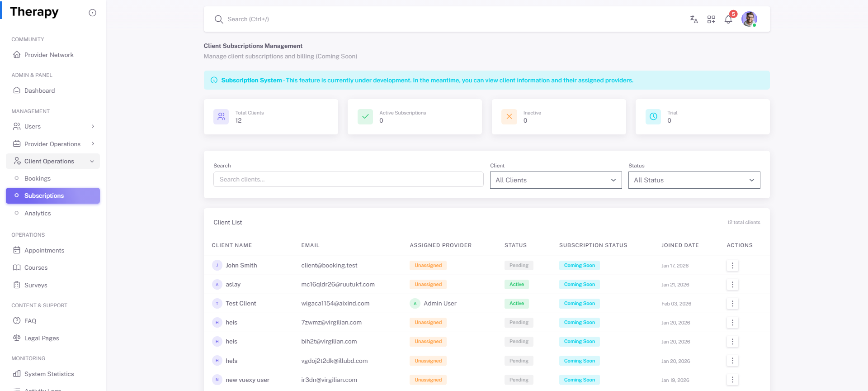The height and width of the screenshot is (391, 868).
Task: Expand the Provider Operations menu
Action: (x=53, y=144)
